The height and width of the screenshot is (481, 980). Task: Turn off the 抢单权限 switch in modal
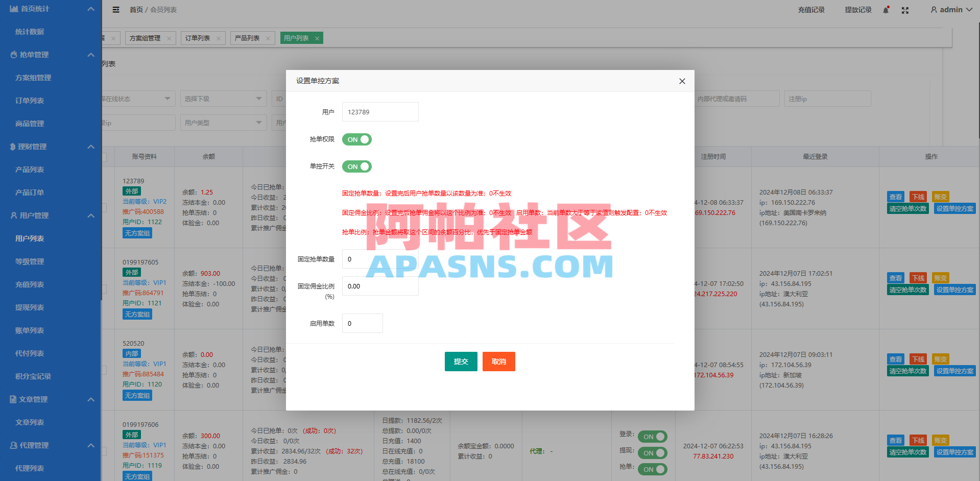pyautogui.click(x=356, y=139)
